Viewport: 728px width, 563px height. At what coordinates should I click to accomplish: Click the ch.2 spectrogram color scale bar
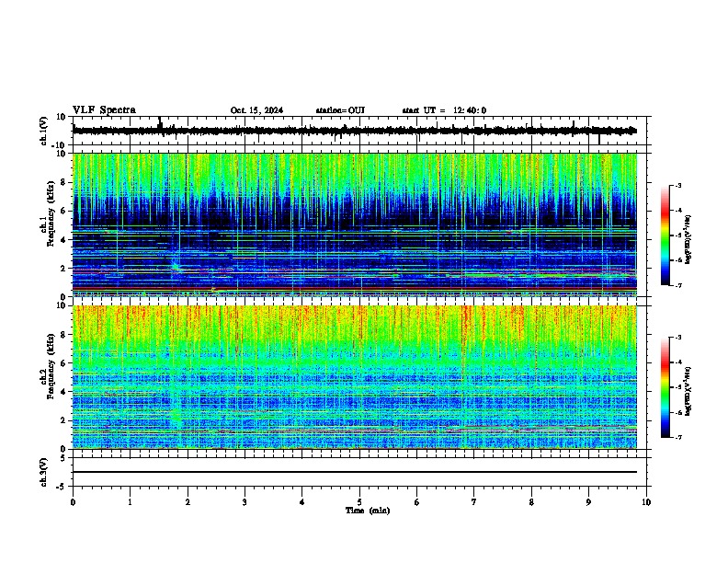[x=665, y=387]
